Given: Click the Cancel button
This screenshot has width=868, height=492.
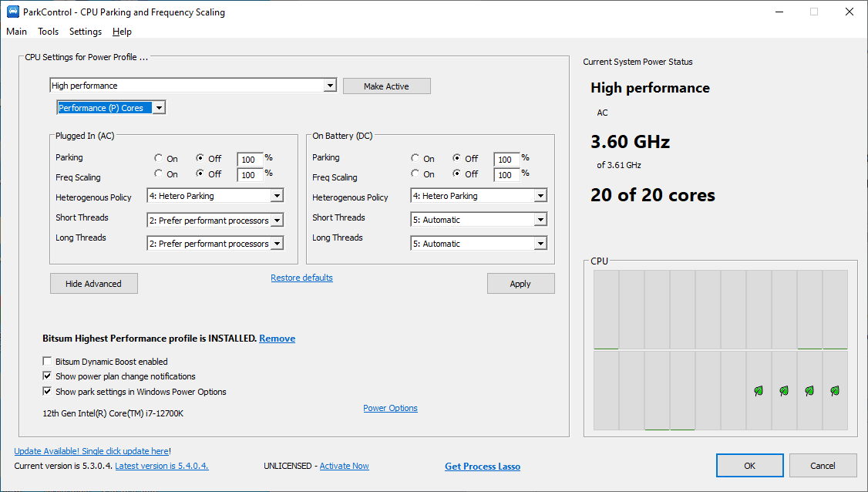Looking at the screenshot, I should tap(823, 466).
